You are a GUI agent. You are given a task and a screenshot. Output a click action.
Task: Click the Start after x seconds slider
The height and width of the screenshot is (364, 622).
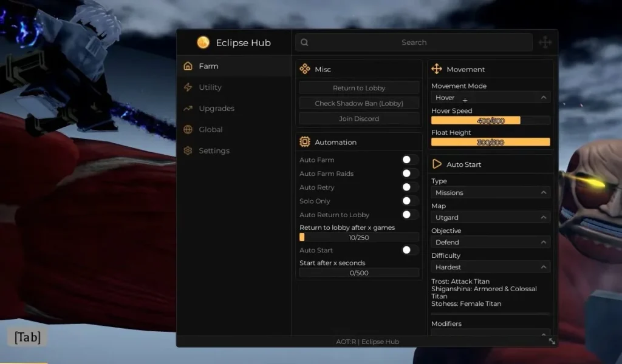click(359, 273)
